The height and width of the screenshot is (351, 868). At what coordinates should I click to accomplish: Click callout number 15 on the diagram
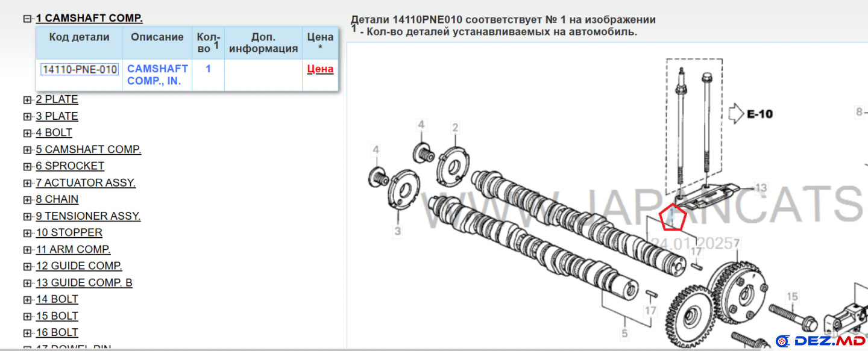point(793,296)
